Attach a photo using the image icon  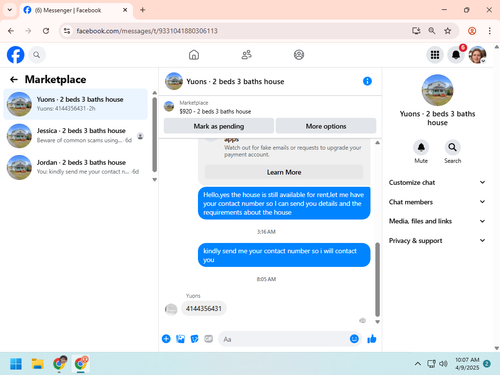[180, 339]
